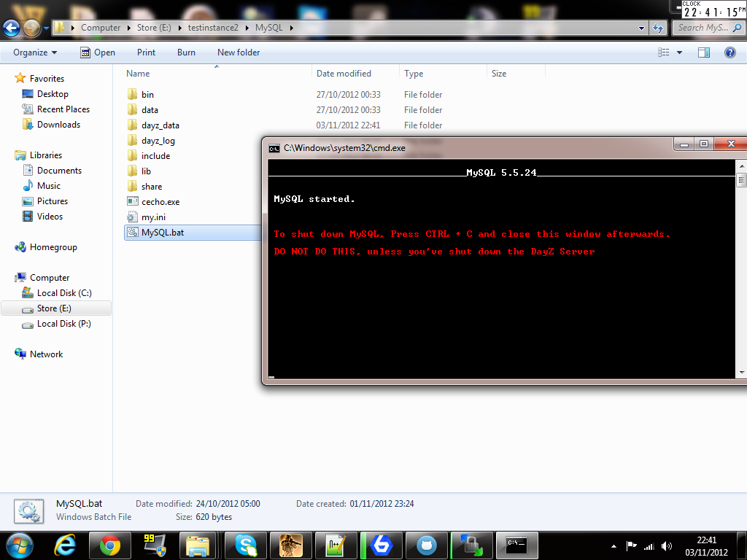Switch to the cmd window taskbar button

(x=517, y=545)
